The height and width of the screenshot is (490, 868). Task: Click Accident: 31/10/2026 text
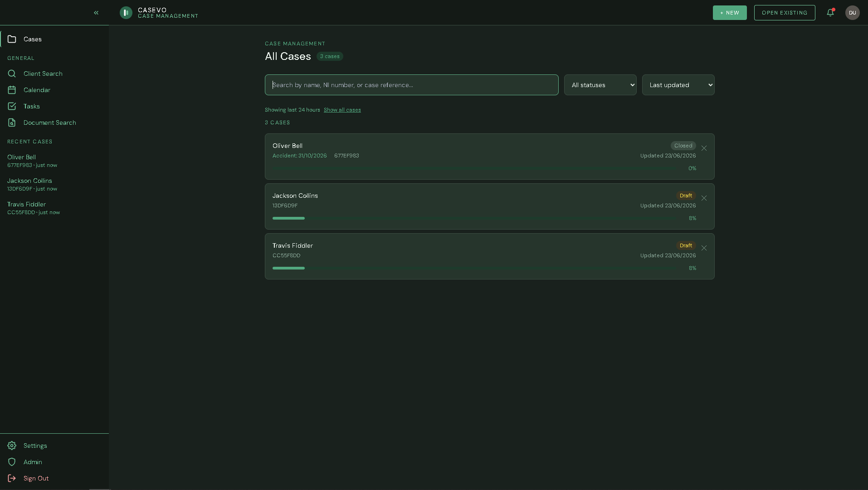pyautogui.click(x=300, y=156)
